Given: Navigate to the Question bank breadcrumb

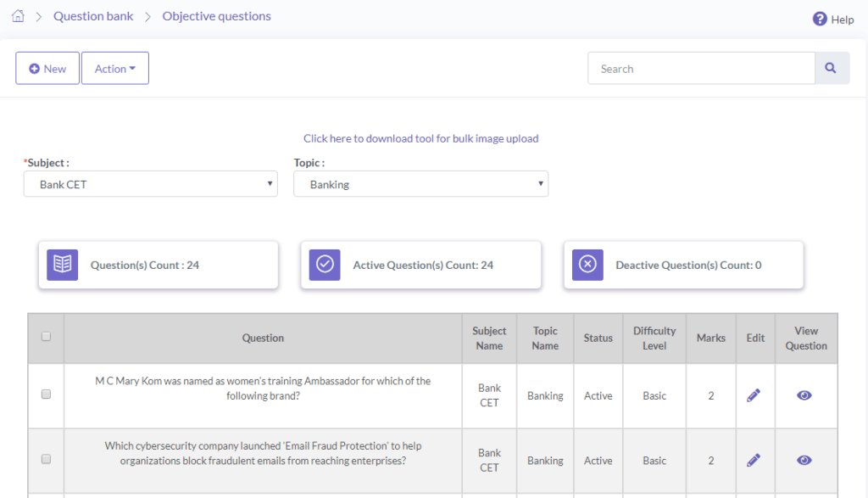Looking at the screenshot, I should [93, 16].
